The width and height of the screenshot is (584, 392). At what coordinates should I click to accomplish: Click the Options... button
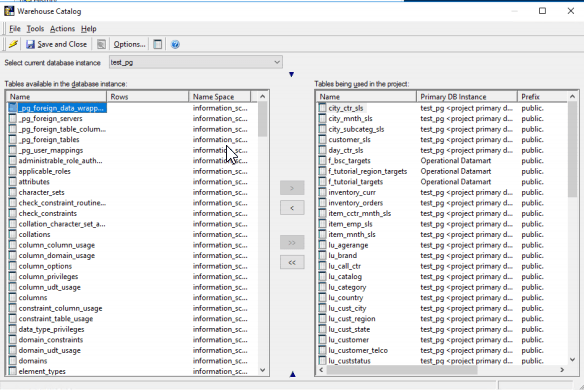coord(129,44)
